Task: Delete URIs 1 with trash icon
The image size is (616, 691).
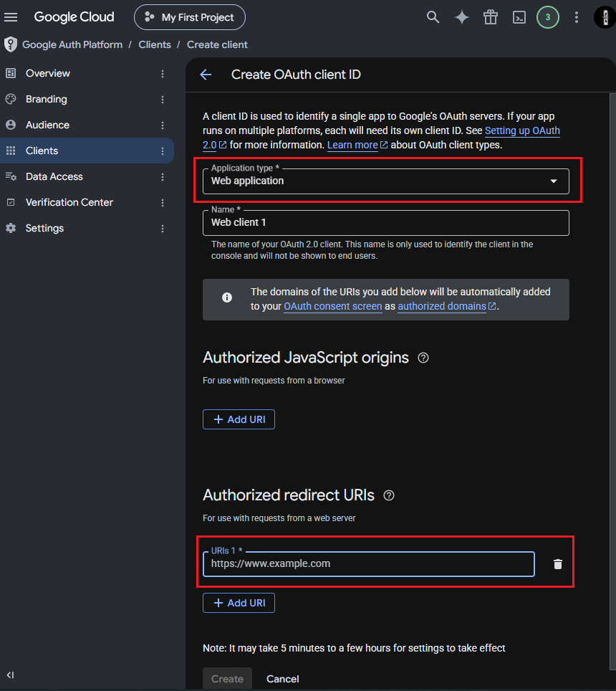Action: [557, 564]
